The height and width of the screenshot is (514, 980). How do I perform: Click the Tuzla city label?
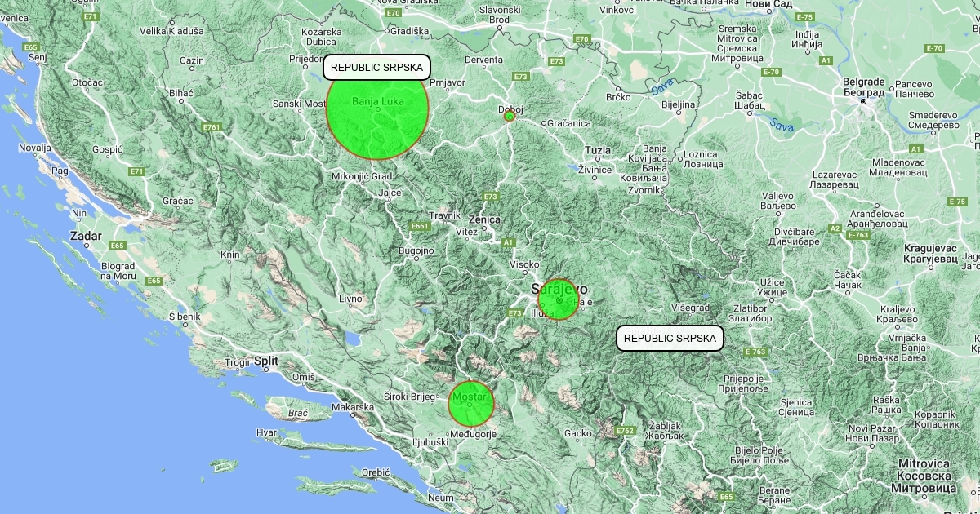pos(598,150)
